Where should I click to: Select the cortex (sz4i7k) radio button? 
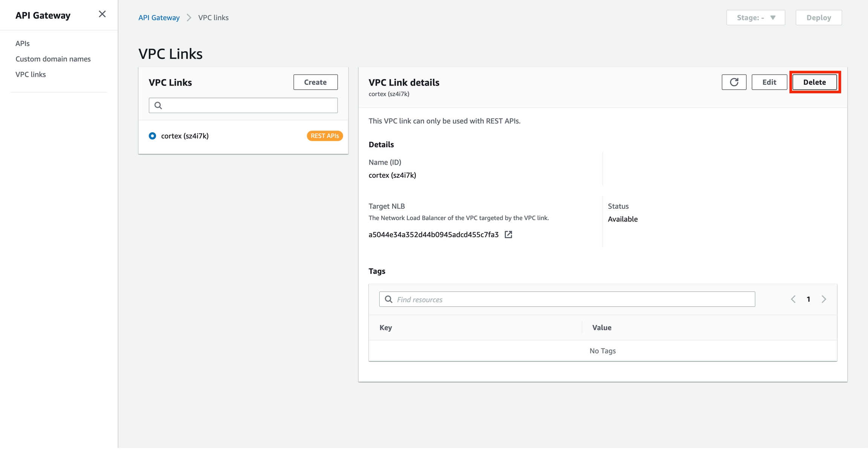(x=152, y=136)
